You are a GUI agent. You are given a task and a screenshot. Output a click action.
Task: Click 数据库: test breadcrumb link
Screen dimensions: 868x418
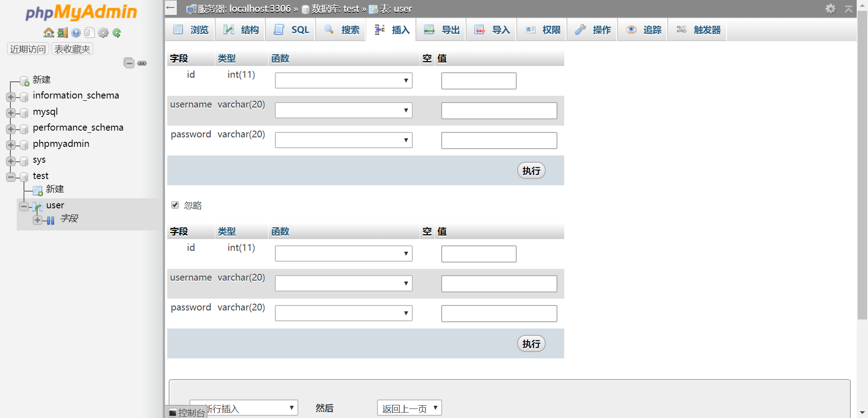click(x=335, y=9)
